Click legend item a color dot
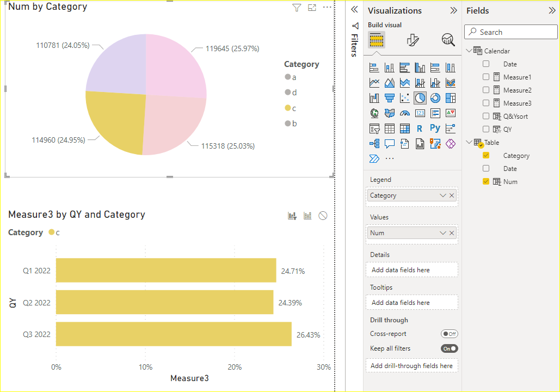 click(x=287, y=77)
